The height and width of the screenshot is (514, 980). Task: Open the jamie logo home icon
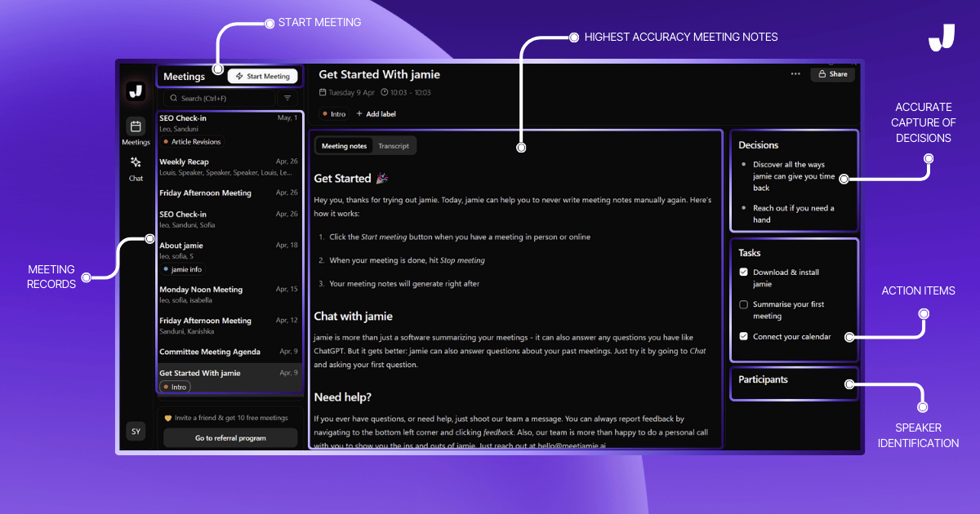pyautogui.click(x=136, y=91)
